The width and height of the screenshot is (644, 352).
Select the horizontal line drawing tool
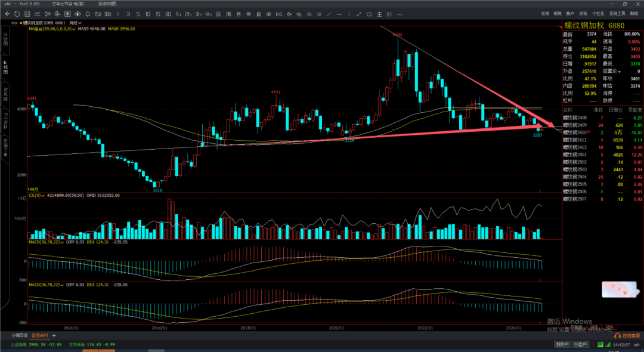(x=339, y=14)
